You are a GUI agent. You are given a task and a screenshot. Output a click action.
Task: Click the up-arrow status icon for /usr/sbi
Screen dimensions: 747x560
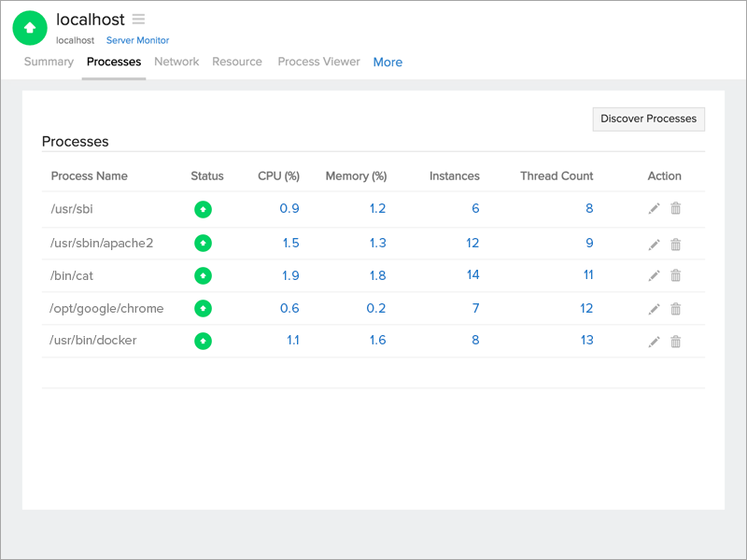[204, 209]
